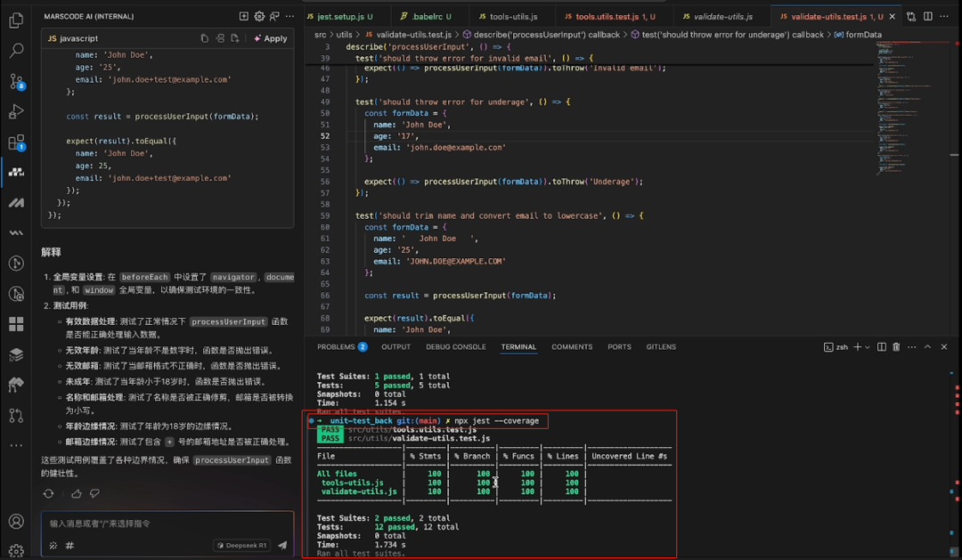Click the thumbs down feedback icon
Image resolution: width=962 pixels, height=560 pixels.
pyautogui.click(x=94, y=493)
